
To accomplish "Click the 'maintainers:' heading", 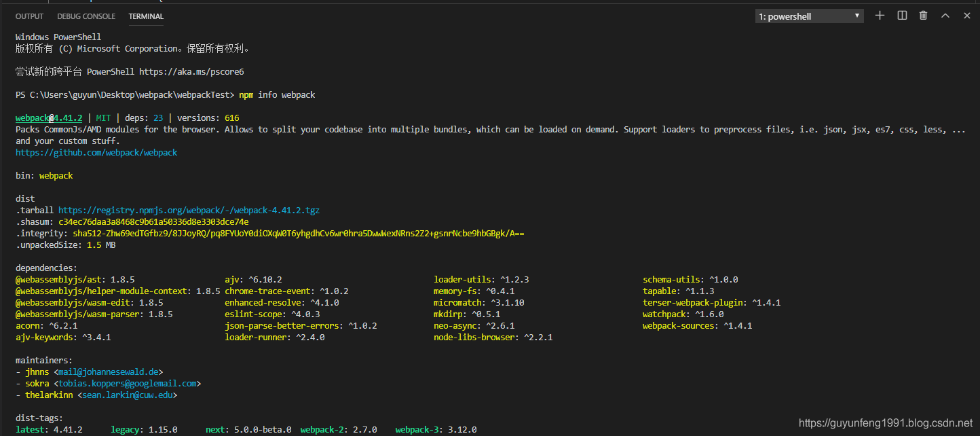I will [x=44, y=361].
